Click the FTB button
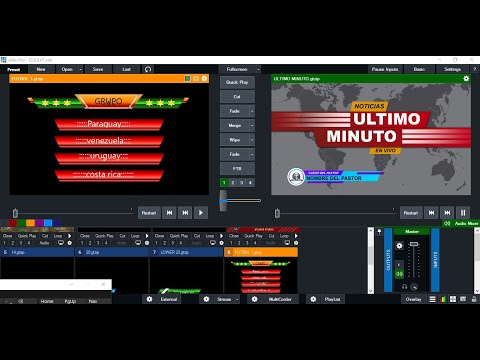The height and width of the screenshot is (360, 480). coord(237,169)
